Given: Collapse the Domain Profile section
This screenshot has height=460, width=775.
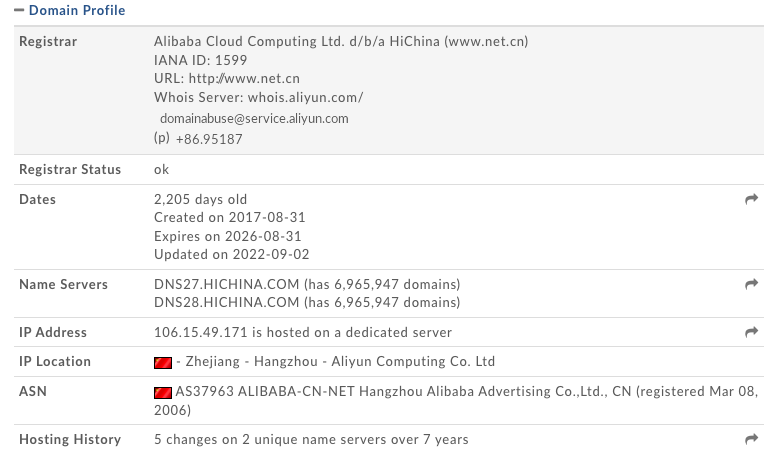Looking at the screenshot, I should (19, 10).
